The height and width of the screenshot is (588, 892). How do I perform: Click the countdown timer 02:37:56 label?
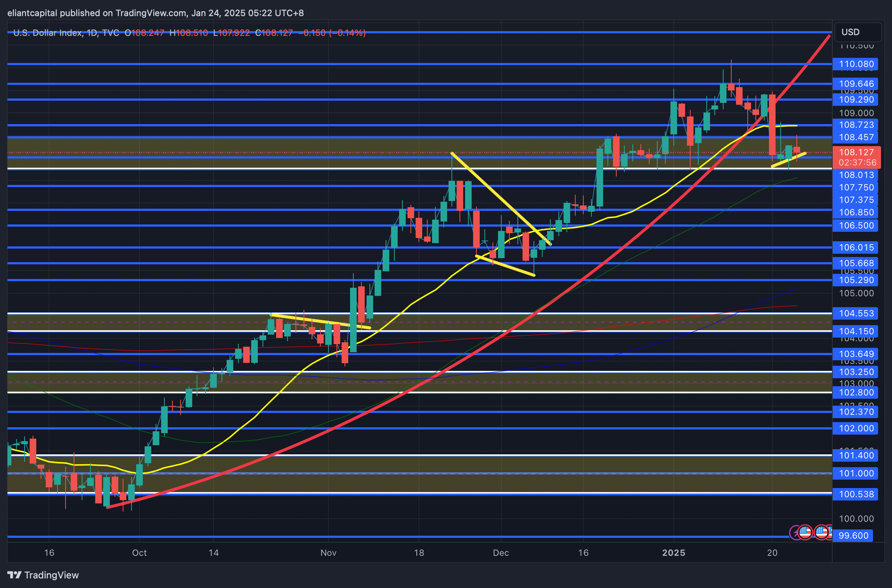coord(857,163)
